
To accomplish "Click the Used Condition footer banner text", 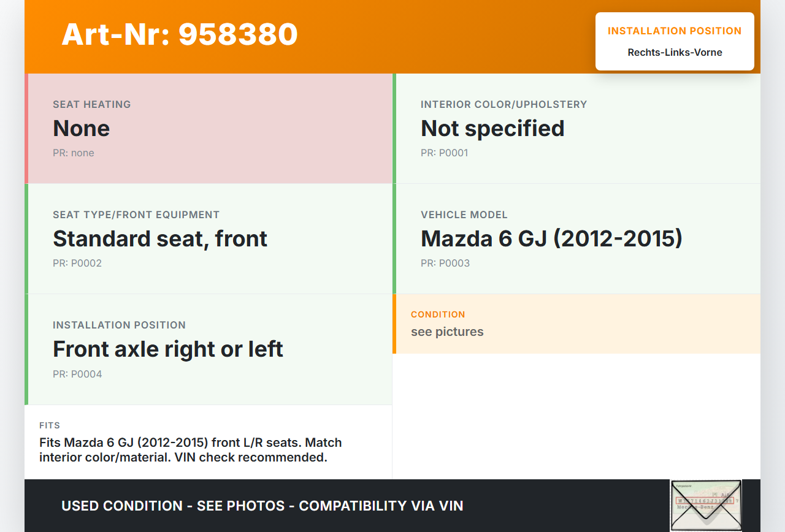I will point(262,506).
